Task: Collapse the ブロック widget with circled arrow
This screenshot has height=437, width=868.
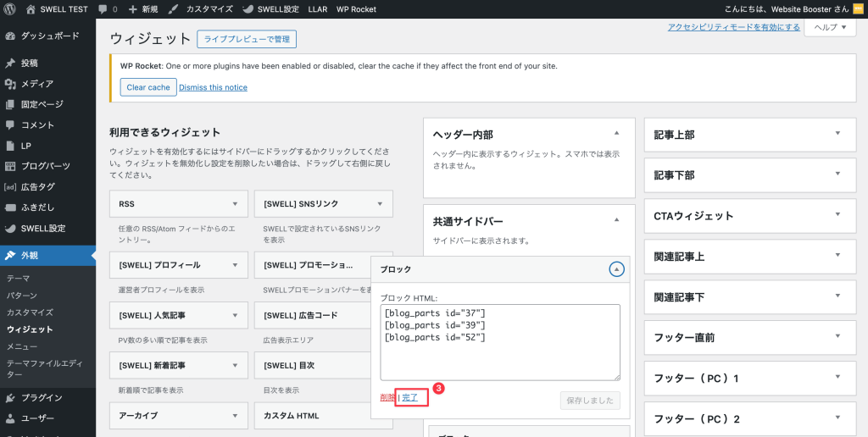Action: (617, 269)
